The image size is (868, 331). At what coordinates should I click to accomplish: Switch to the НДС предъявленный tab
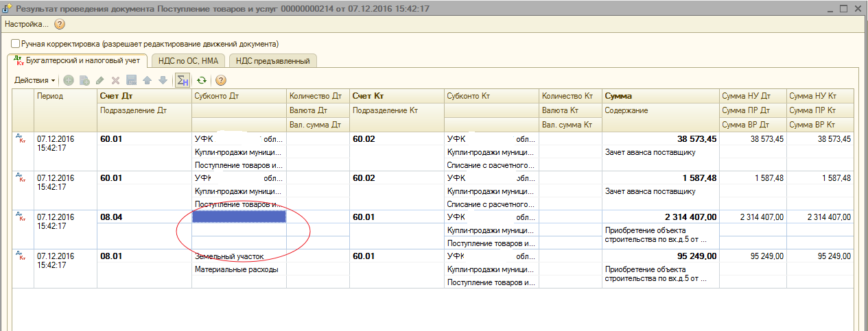(x=273, y=61)
